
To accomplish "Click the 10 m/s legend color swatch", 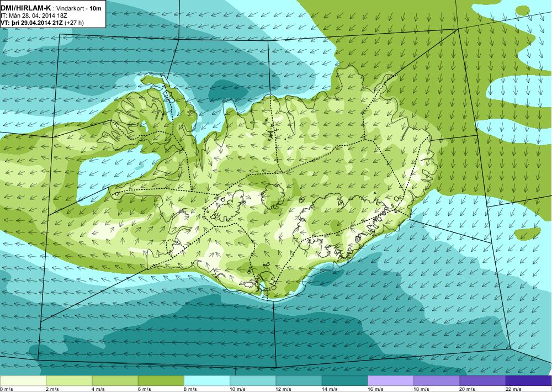I will pyautogui.click(x=253, y=381).
